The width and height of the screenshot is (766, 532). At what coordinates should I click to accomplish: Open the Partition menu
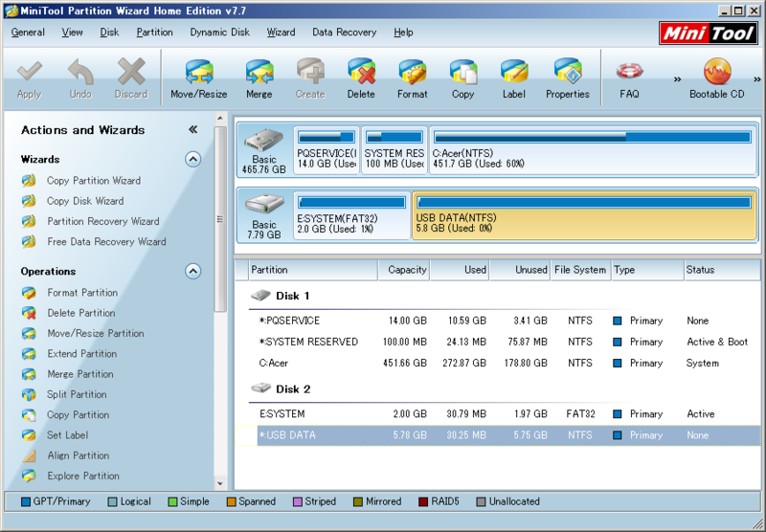pyautogui.click(x=154, y=33)
